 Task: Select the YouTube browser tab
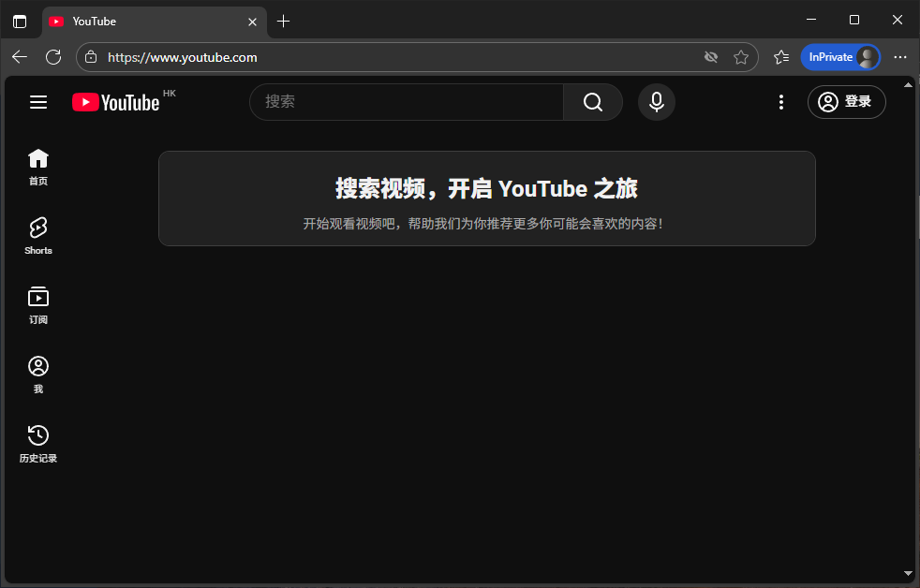coord(141,21)
